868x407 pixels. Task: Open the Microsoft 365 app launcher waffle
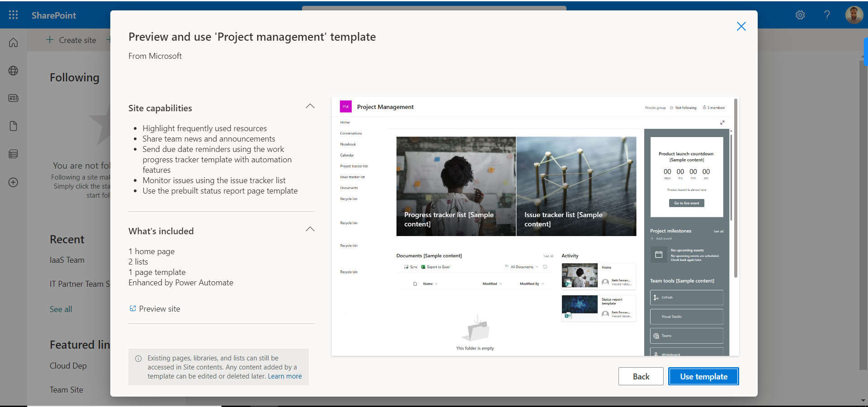13,15
